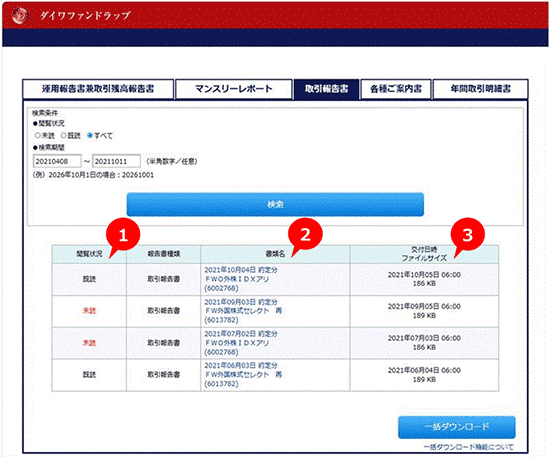Image resolution: width=550 pixels, height=458 pixels.
Task: Open the 一括ダウンロード機能について link
Action: (x=469, y=447)
